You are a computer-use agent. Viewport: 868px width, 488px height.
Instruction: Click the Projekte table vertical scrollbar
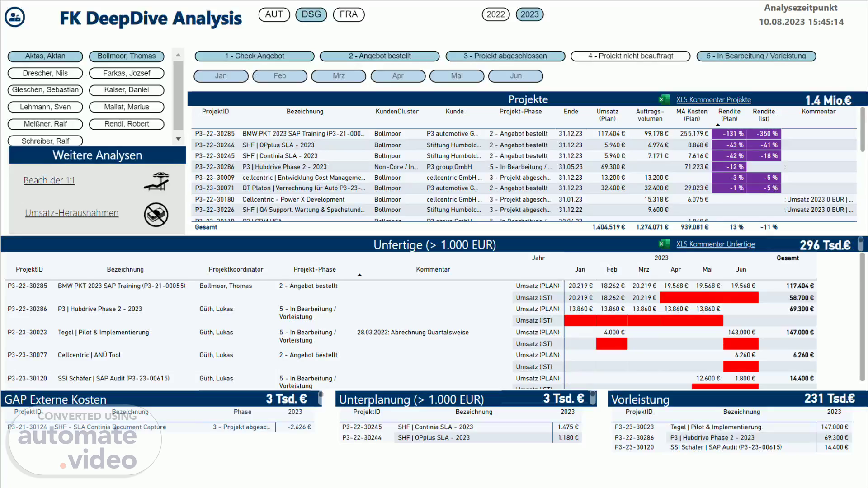[862, 129]
